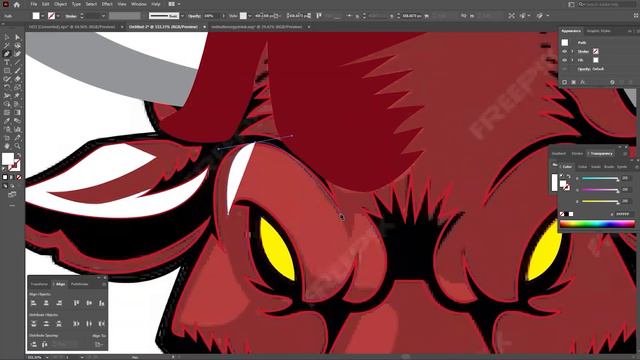Open Edit Toolbar three-dots button
Screen dimensions: 640x360
[12, 205]
